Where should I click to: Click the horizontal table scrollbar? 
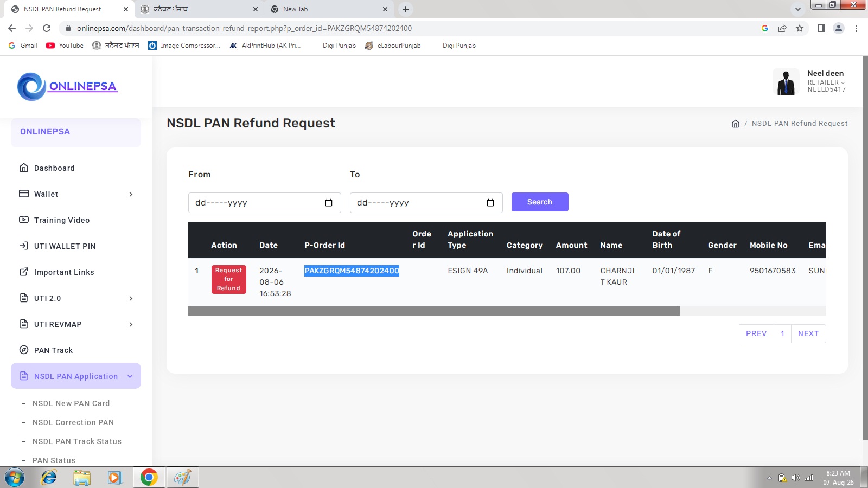click(x=434, y=311)
